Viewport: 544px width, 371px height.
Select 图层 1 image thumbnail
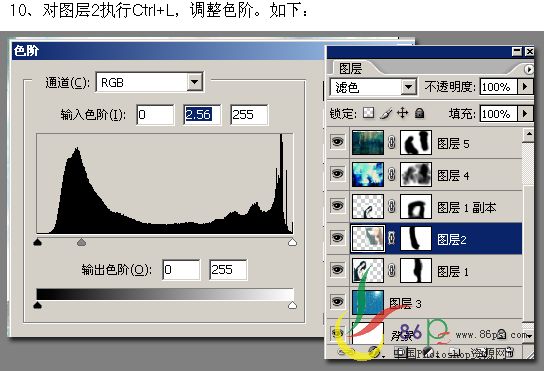[x=368, y=270]
